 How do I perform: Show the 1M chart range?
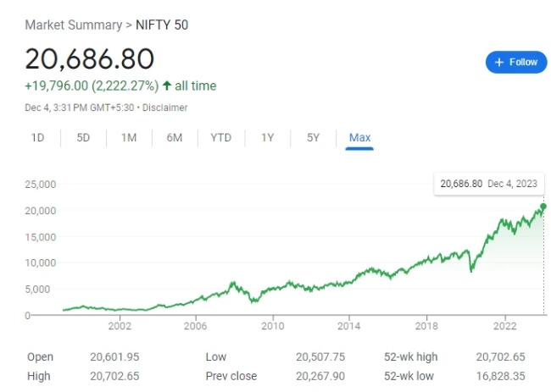[x=129, y=138]
